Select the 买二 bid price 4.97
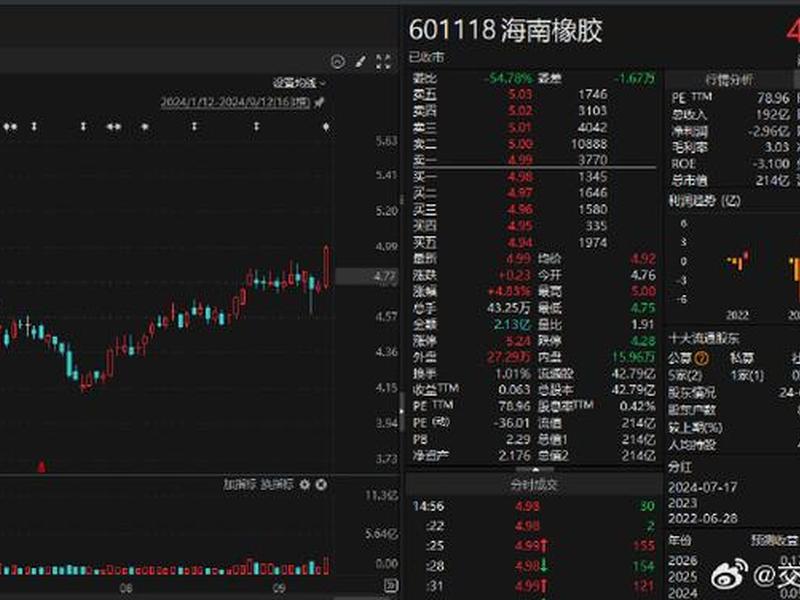 [x=520, y=193]
